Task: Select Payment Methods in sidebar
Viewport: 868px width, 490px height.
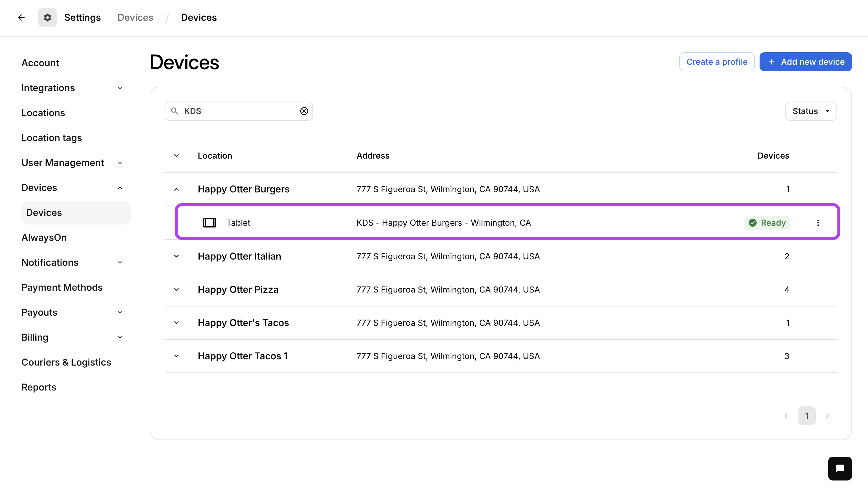Action: 62,287
